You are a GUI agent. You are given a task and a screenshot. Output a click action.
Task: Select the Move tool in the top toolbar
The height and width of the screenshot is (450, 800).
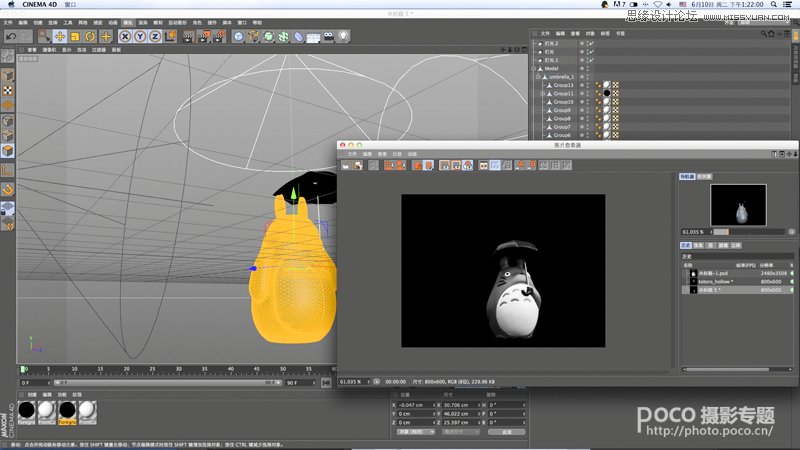(x=59, y=36)
